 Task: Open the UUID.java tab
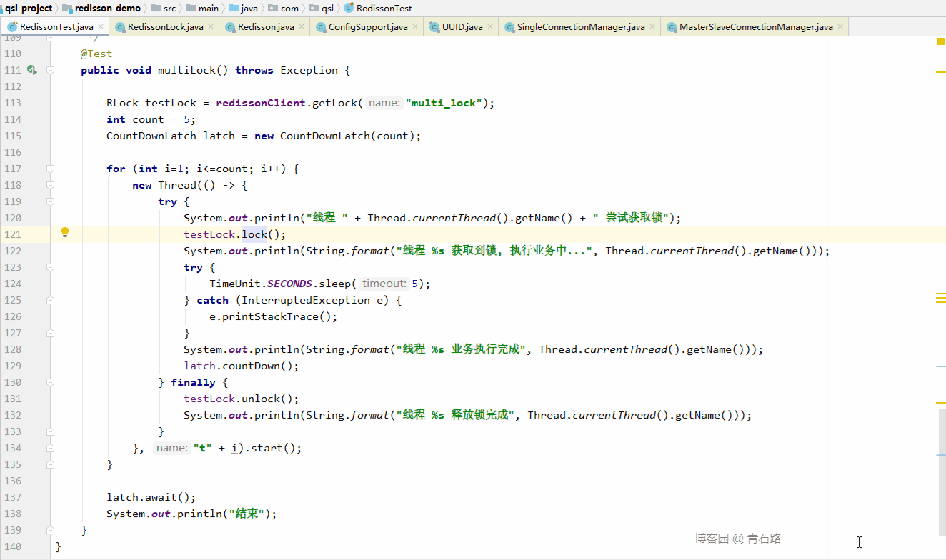[462, 27]
